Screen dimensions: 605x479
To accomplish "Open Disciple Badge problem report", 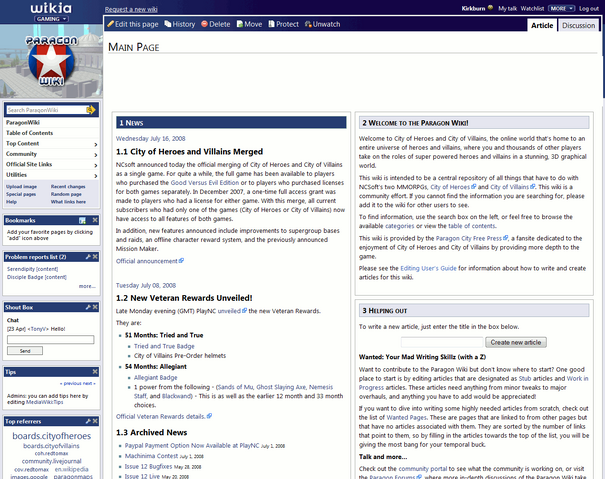I will (37, 277).
